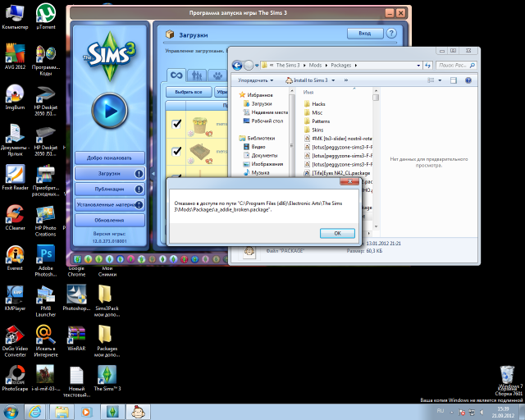Click the Recycle Bin desktop icon
The height and width of the screenshot is (420, 525).
508,377
